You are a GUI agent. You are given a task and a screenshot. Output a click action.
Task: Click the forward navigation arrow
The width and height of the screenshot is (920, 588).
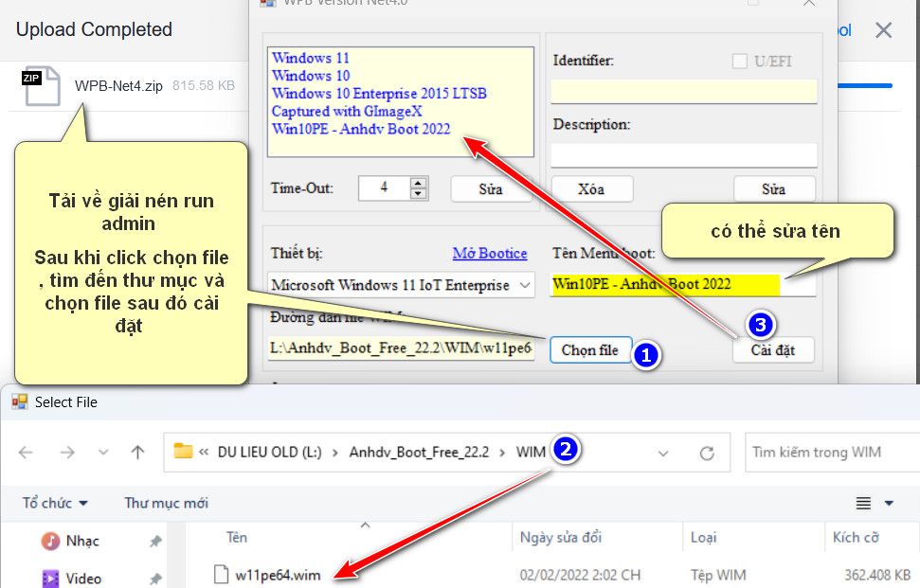tap(67, 453)
